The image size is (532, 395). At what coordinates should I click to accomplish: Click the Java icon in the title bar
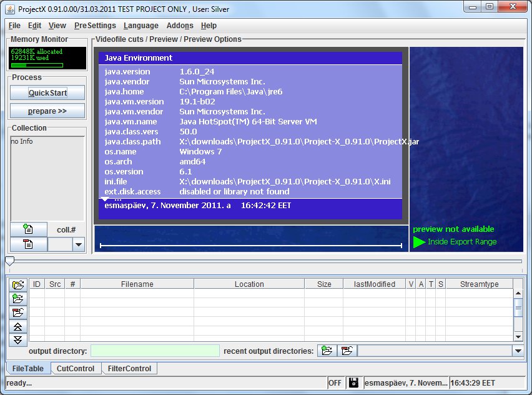pyautogui.click(x=10, y=9)
